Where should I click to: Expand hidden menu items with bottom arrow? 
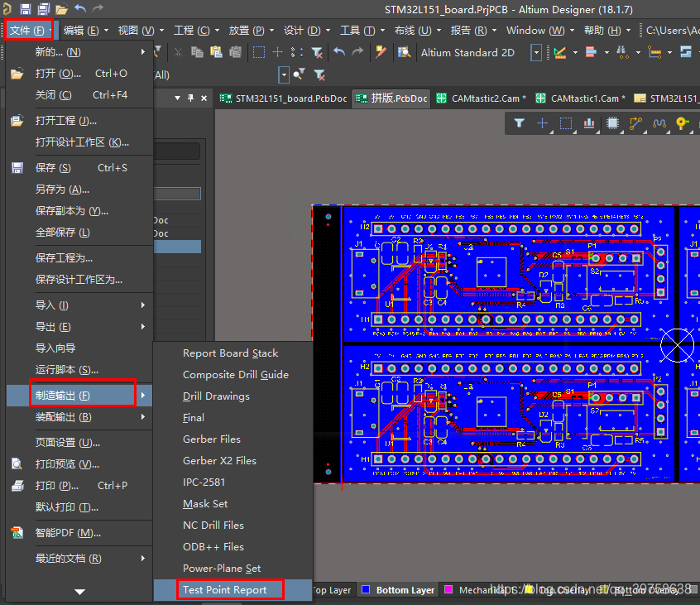click(x=79, y=592)
